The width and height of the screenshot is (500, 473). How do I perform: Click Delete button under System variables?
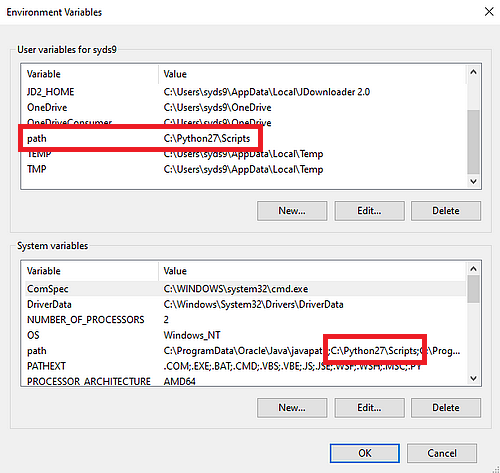446,407
